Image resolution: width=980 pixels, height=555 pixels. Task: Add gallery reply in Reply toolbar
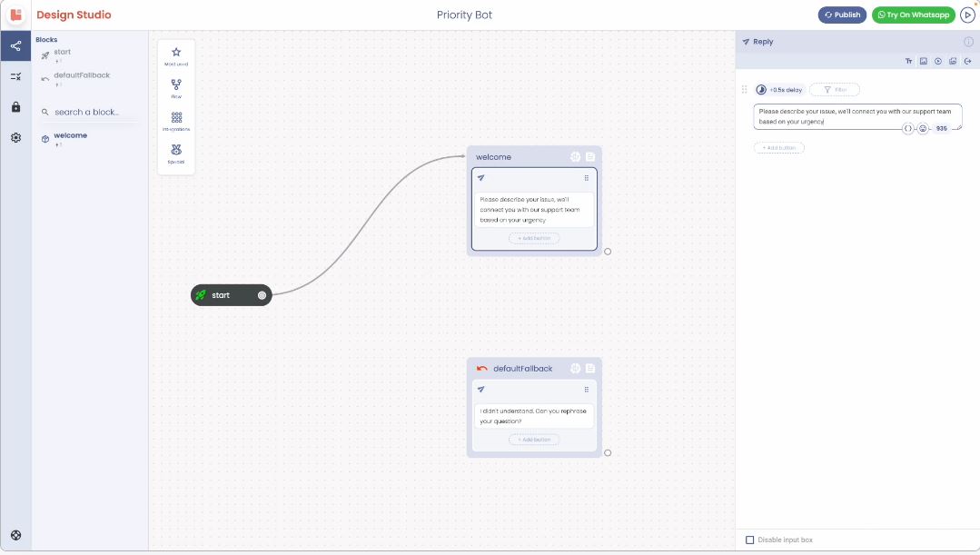pos(953,61)
